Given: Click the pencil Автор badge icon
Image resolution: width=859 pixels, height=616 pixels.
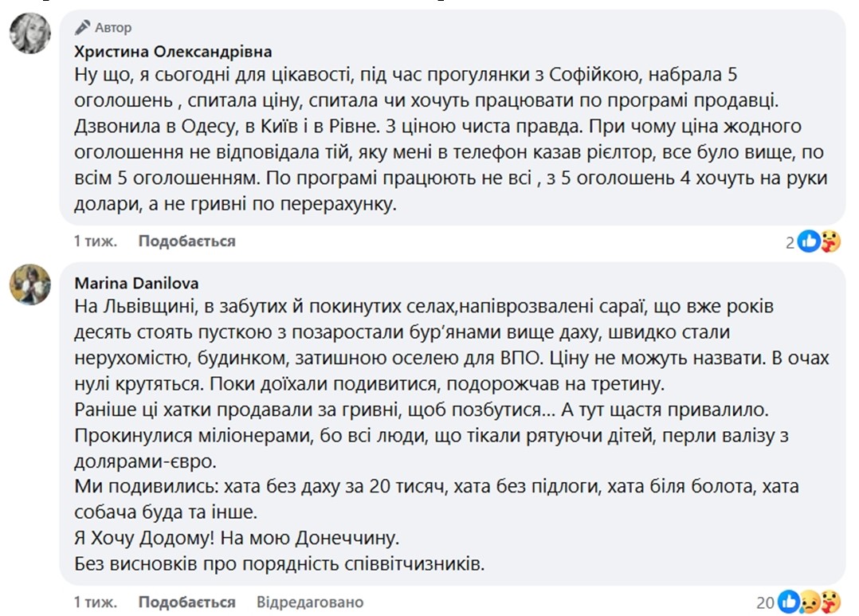Looking at the screenshot, I should pyautogui.click(x=83, y=27).
